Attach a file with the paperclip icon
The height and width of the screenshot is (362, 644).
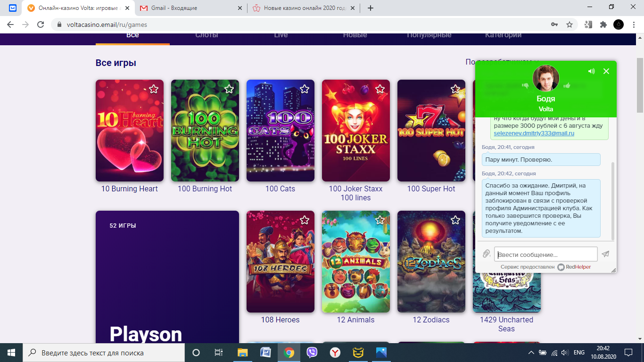[x=487, y=254]
